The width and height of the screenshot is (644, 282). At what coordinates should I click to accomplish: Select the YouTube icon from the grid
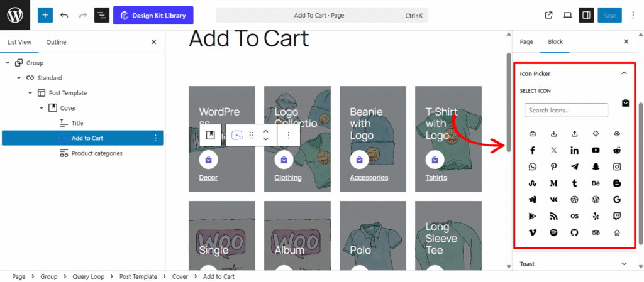pyautogui.click(x=596, y=150)
